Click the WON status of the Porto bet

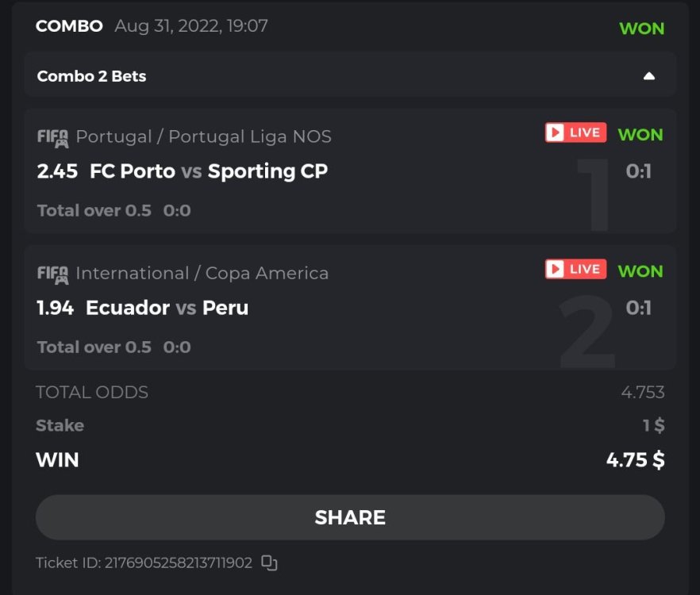[640, 134]
